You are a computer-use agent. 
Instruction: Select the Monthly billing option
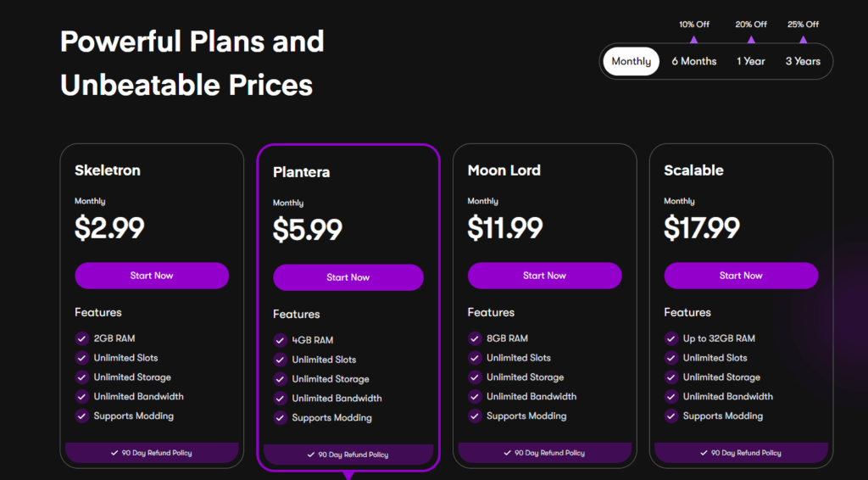[x=631, y=61]
